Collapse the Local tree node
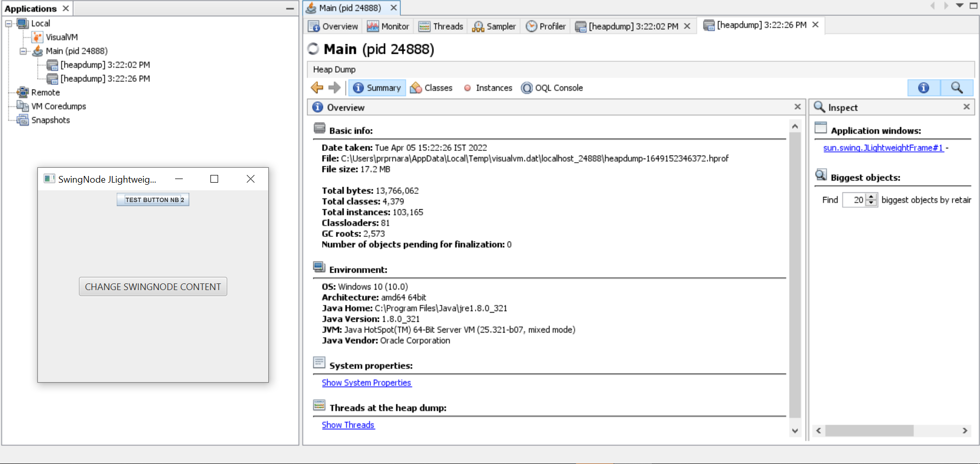Viewport: 980px width, 464px height. click(9, 24)
